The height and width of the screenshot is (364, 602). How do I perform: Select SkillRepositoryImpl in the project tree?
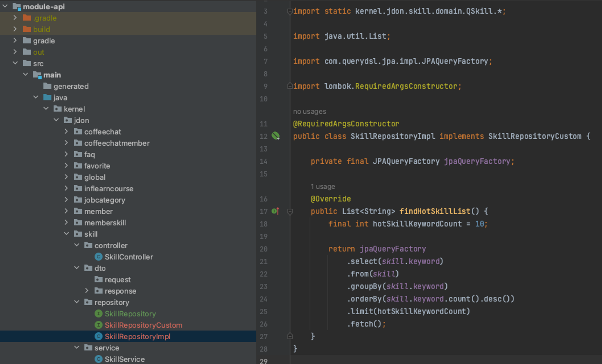coord(137,337)
